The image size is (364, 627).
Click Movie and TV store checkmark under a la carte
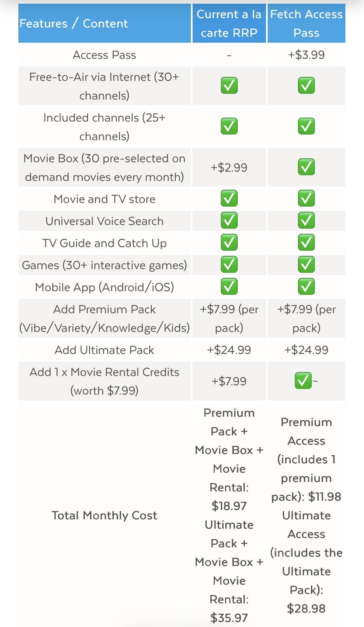229,198
